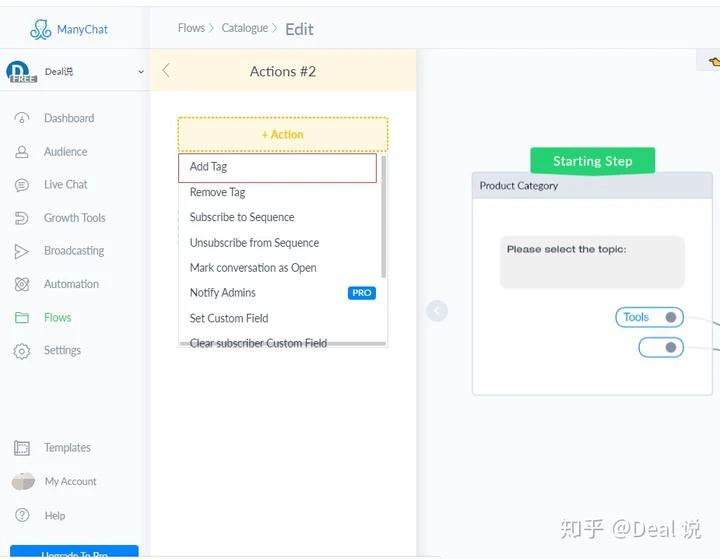Click the action list horizontal scrollbar
Image resolution: width=720 pixels, height=559 pixels.
283,343
